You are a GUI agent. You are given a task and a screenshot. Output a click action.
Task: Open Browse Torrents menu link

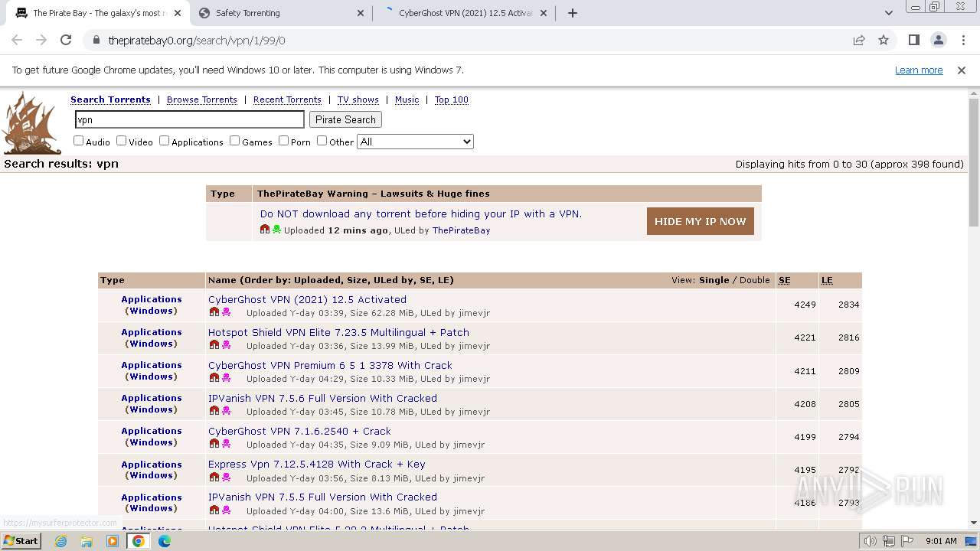pyautogui.click(x=202, y=99)
